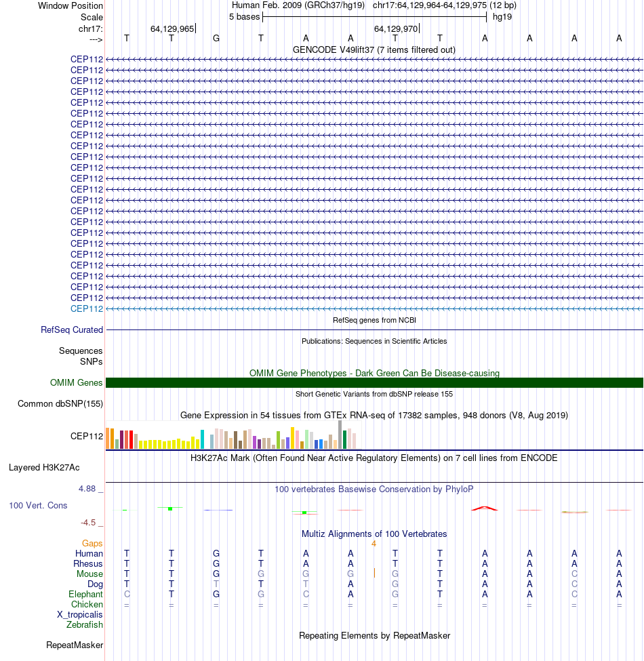
Task: Select the chr17: ruler label
Action: (x=90, y=28)
